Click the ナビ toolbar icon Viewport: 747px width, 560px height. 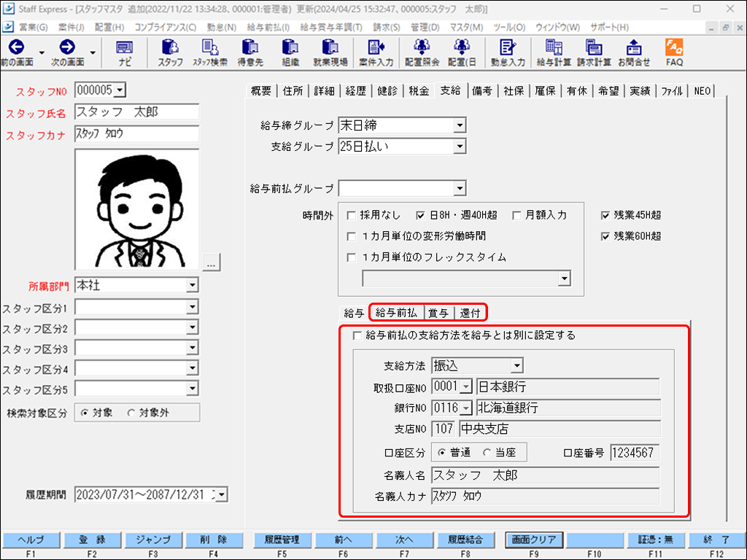pos(125,53)
